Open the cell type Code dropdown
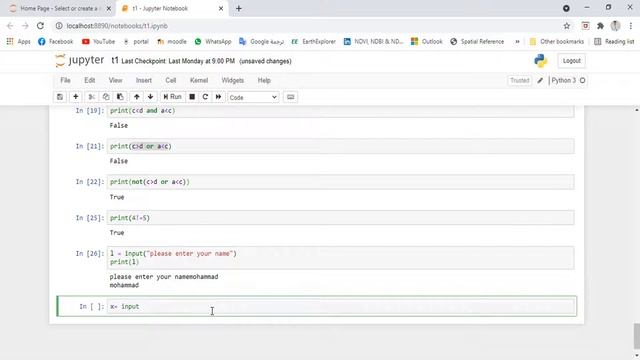Viewport: 640px width, 360px height. [253, 97]
